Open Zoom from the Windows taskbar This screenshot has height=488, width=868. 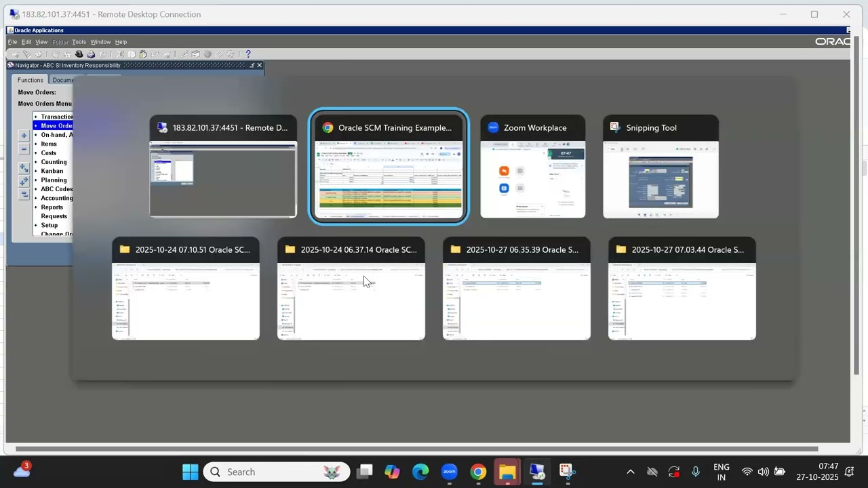tap(449, 472)
